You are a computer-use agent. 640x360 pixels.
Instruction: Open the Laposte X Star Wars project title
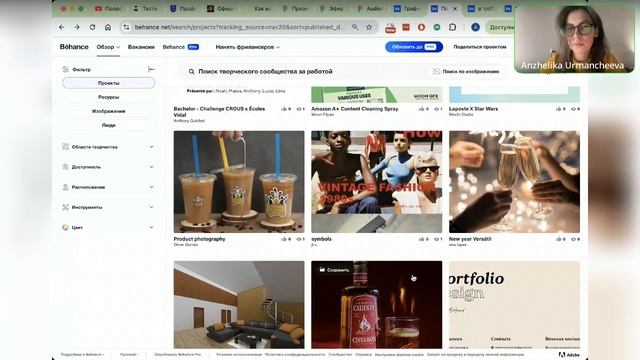click(x=473, y=109)
